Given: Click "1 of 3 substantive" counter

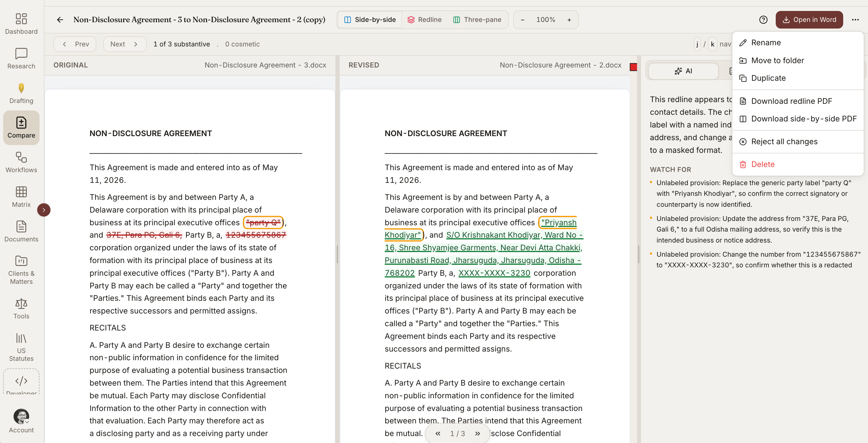Looking at the screenshot, I should click(x=182, y=44).
